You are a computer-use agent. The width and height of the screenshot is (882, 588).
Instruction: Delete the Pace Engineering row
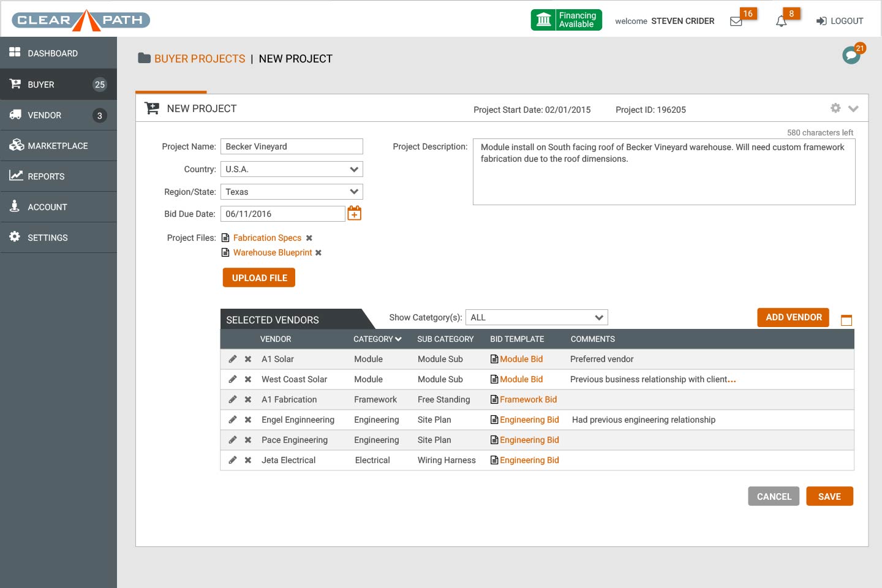pyautogui.click(x=248, y=440)
